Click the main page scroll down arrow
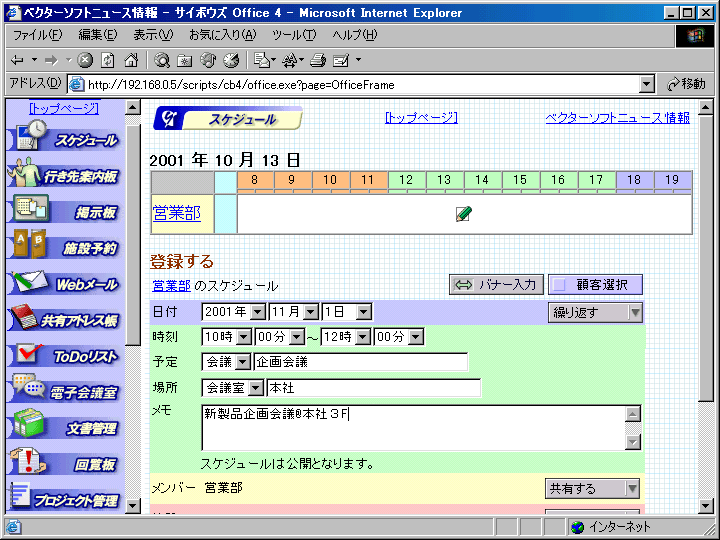 coord(706,506)
